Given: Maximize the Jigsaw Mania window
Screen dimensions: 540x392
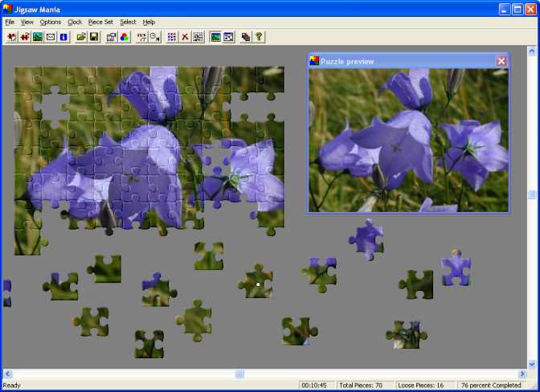Looking at the screenshot, I should (517, 9).
